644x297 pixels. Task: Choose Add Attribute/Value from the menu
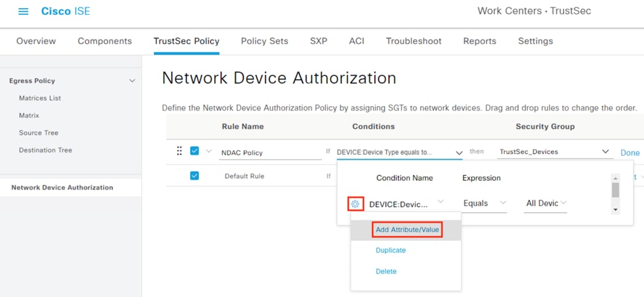(408, 230)
